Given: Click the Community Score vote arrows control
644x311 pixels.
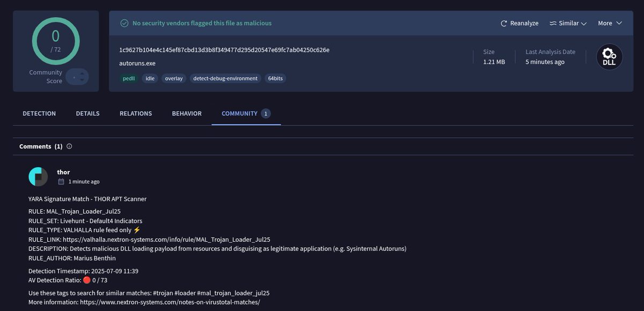Looking at the screenshot, I should coord(77,76).
